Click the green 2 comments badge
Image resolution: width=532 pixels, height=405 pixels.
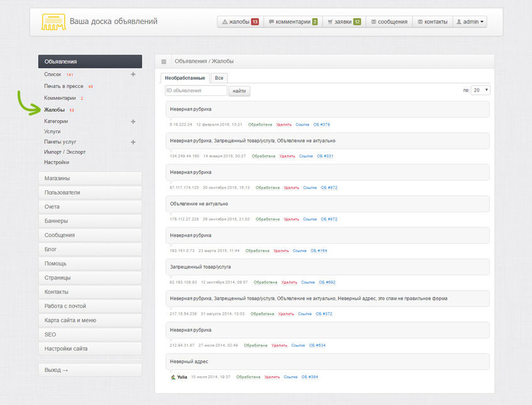[315, 22]
